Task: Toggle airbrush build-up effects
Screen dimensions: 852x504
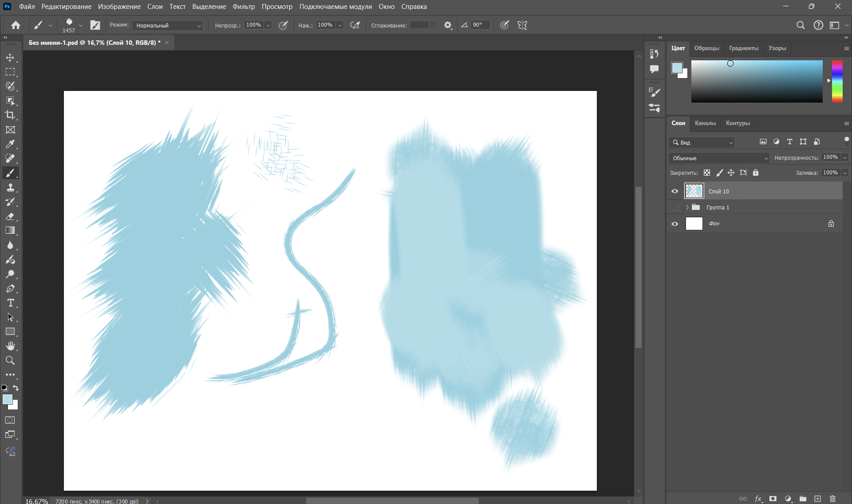Action: [355, 25]
